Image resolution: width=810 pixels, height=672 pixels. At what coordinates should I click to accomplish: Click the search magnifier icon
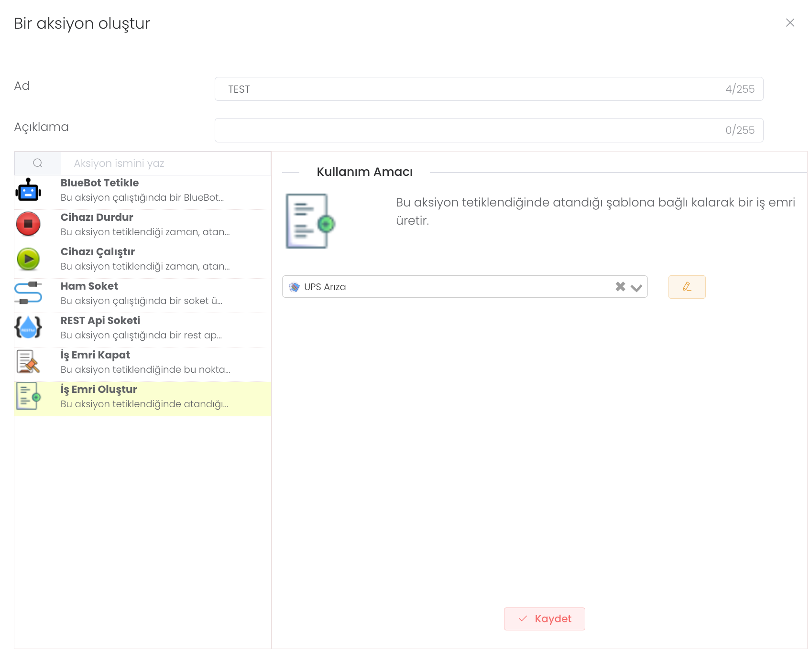[38, 163]
